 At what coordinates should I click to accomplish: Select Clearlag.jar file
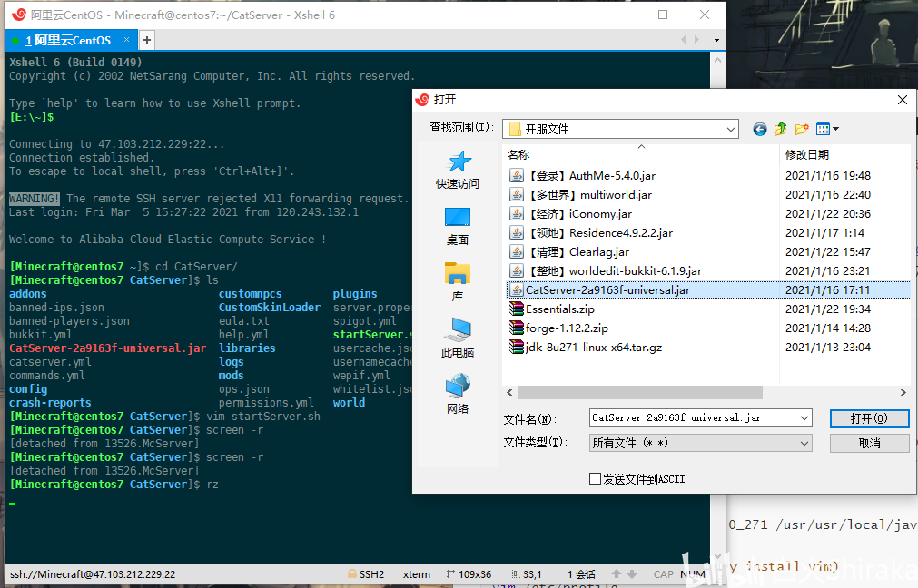(x=569, y=252)
